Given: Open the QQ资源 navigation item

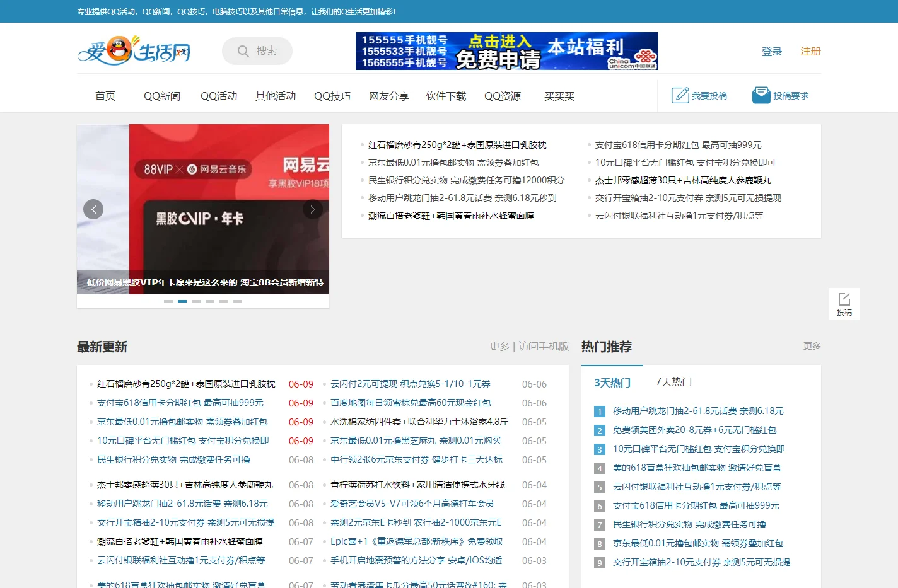Looking at the screenshot, I should tap(503, 96).
